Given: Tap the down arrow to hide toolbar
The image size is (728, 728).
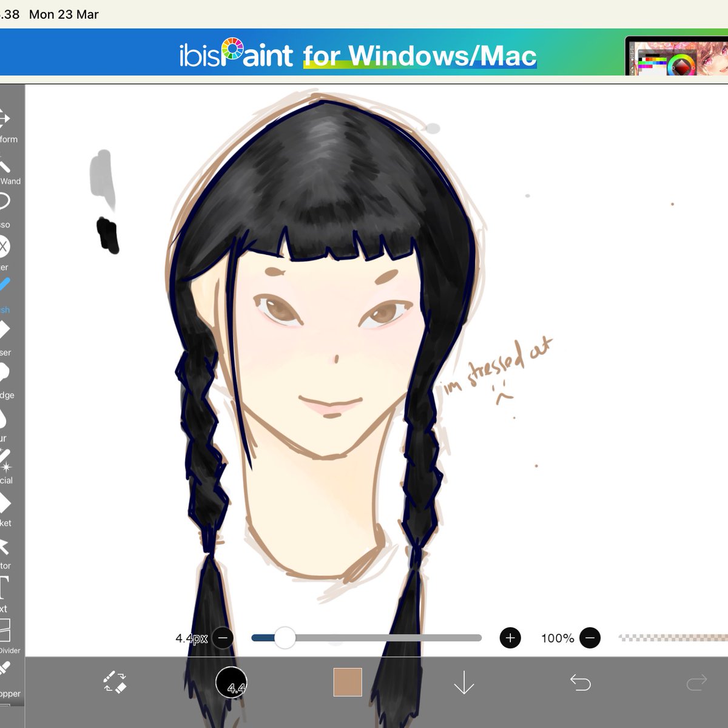Looking at the screenshot, I should [464, 682].
